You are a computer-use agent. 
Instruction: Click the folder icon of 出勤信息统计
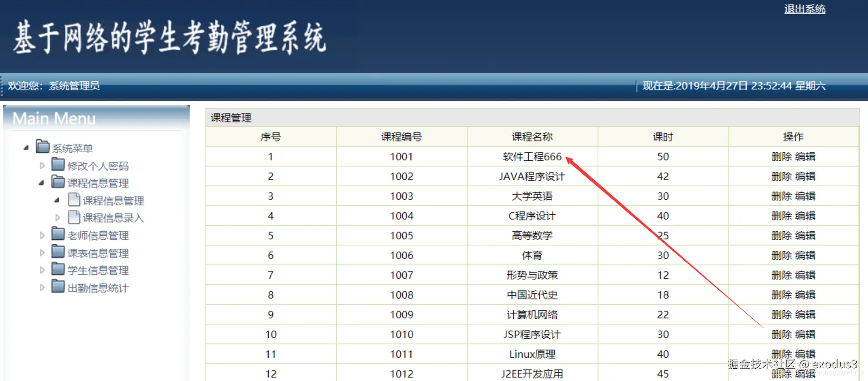tap(58, 287)
